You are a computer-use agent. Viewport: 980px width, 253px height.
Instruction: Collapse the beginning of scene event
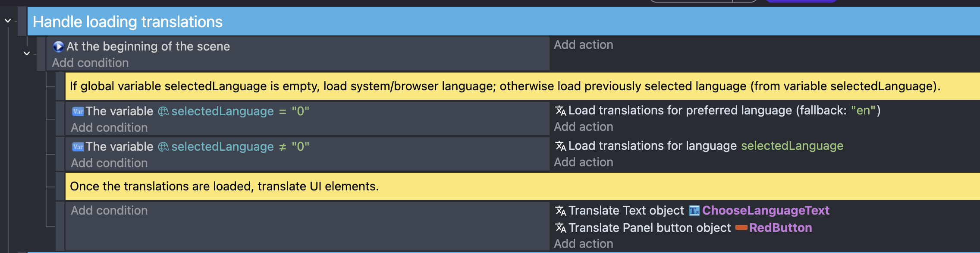pos(27,54)
